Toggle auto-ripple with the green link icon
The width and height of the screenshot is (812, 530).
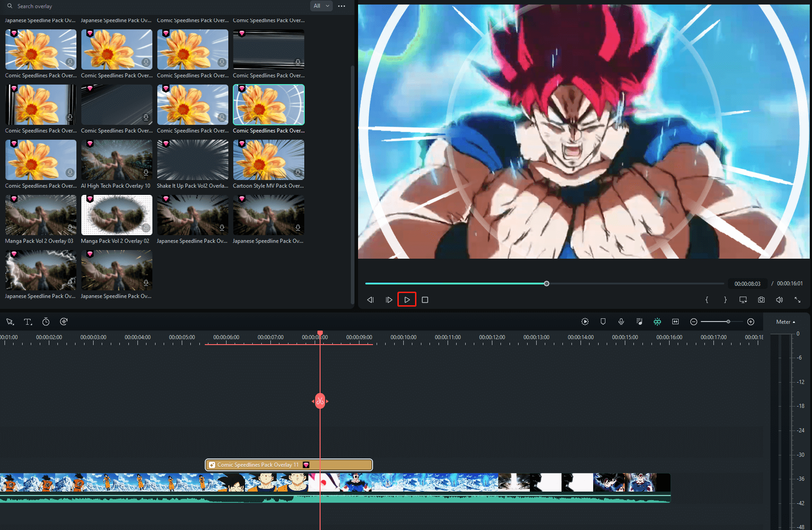coord(657,322)
